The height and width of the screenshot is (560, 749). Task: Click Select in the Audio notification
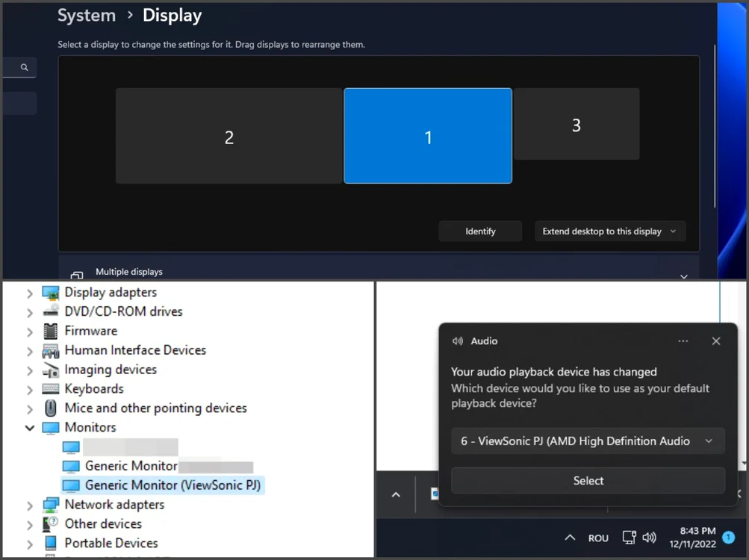588,481
